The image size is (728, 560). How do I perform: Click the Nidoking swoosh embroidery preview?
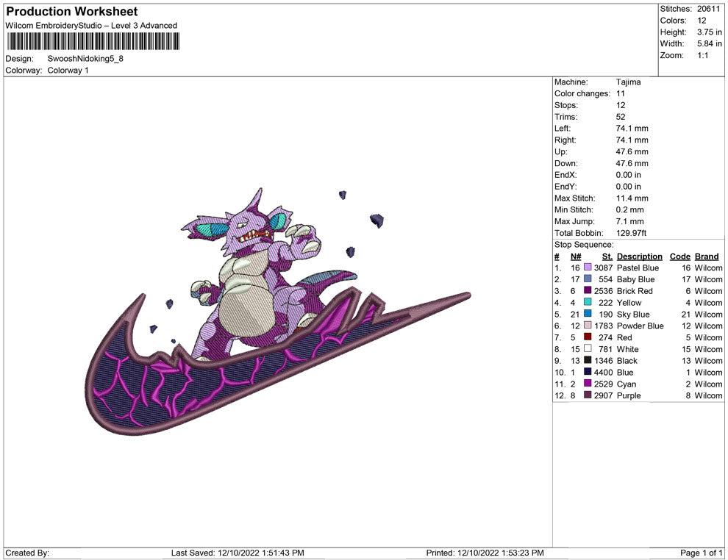click(278, 312)
